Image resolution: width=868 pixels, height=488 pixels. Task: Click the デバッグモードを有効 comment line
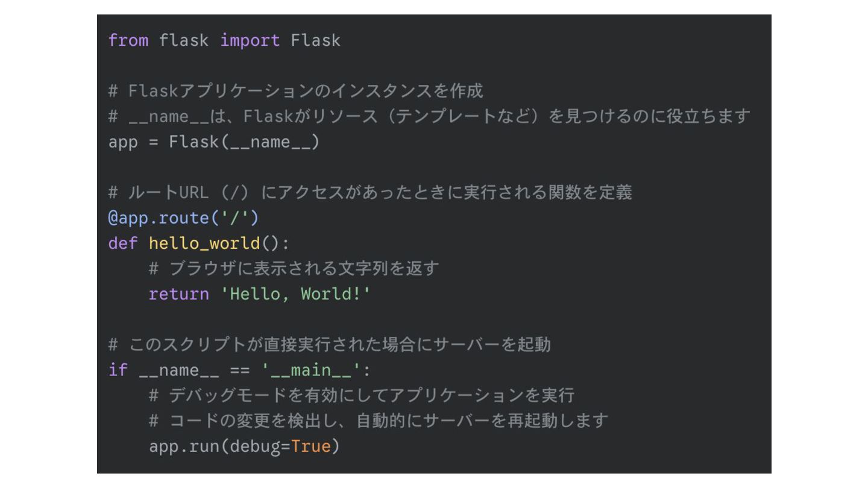pos(362,395)
